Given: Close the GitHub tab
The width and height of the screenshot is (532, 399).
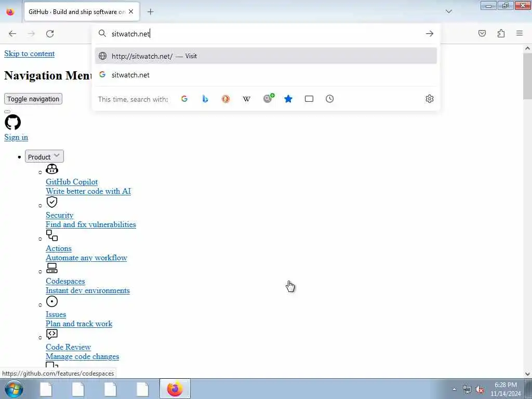Looking at the screenshot, I should (131, 11).
